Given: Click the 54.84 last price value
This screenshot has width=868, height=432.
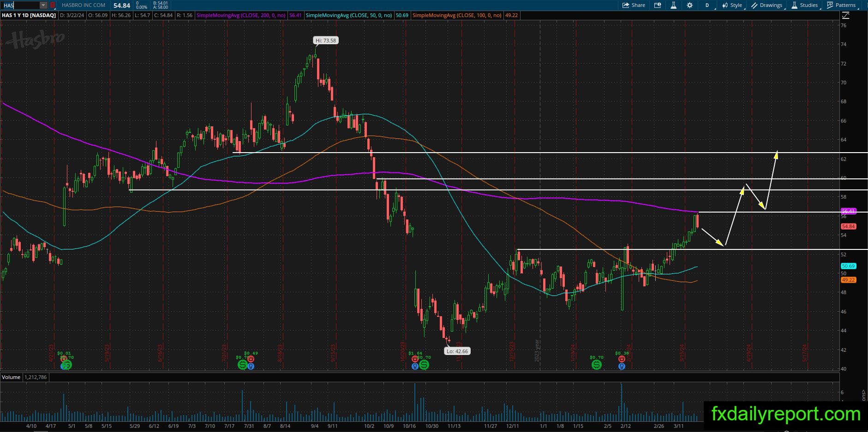Looking at the screenshot, I should (122, 5).
